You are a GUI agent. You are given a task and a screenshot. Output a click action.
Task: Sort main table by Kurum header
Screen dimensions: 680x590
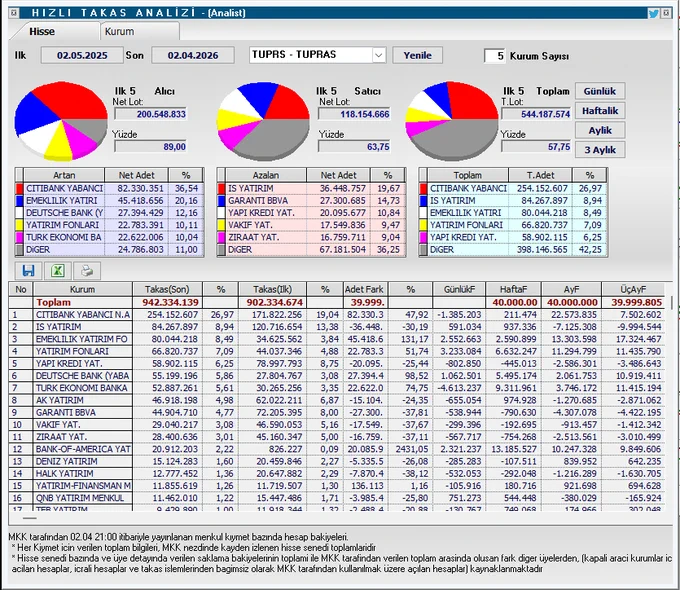pyautogui.click(x=82, y=289)
